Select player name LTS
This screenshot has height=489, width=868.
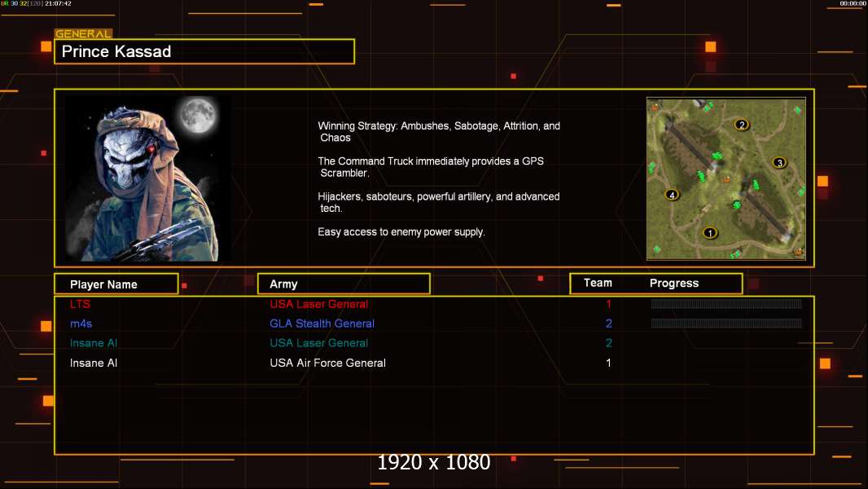pos(80,303)
